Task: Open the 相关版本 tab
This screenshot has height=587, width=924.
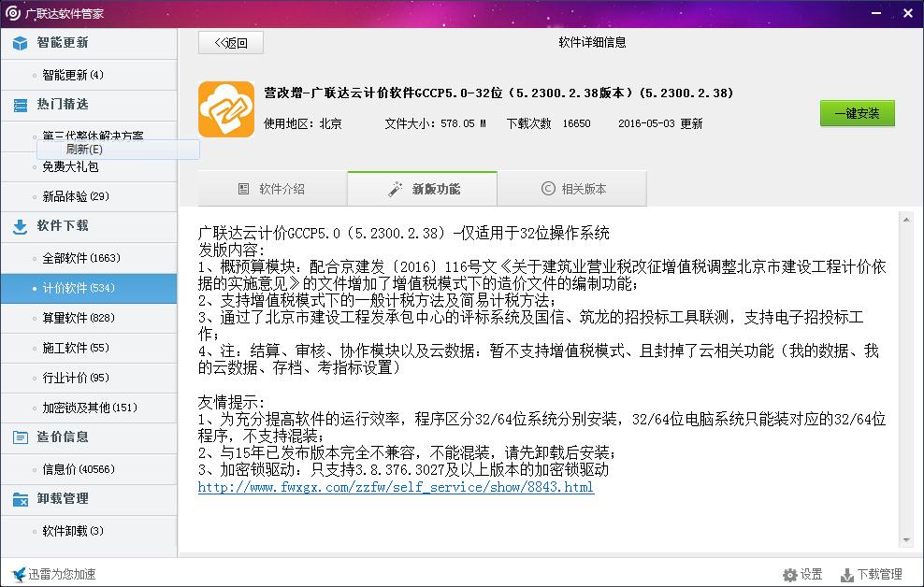Action: [571, 189]
